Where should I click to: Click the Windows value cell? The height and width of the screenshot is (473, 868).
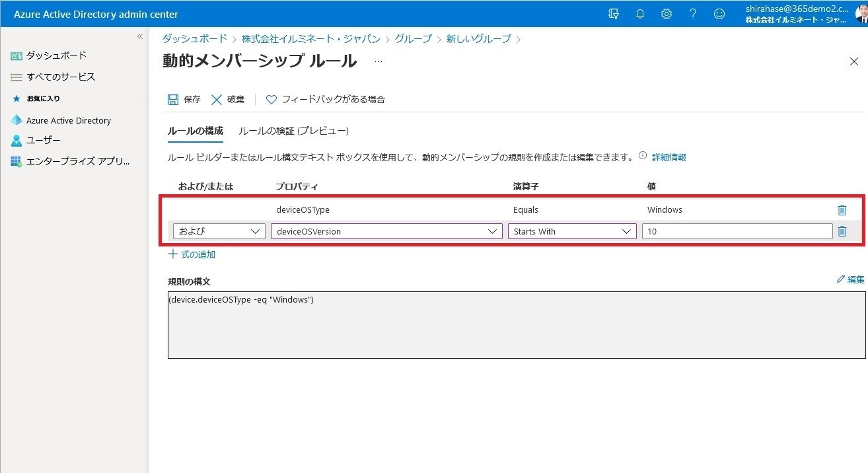point(665,210)
